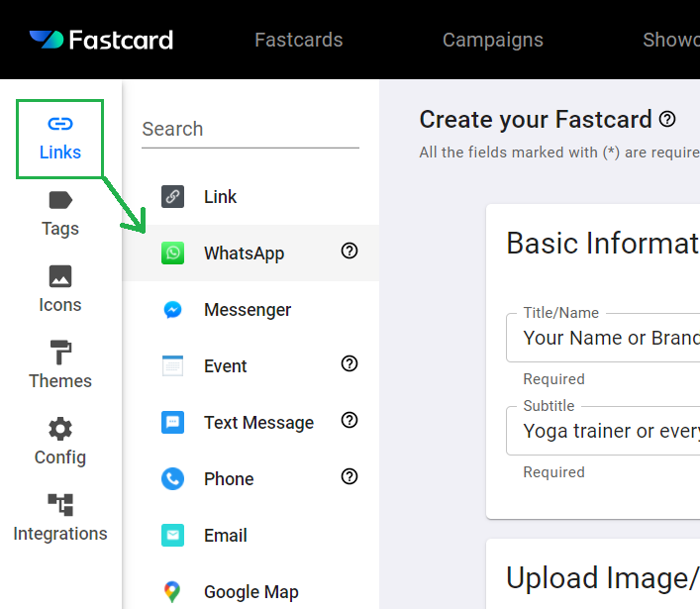Add a Messenger link item

click(x=250, y=309)
